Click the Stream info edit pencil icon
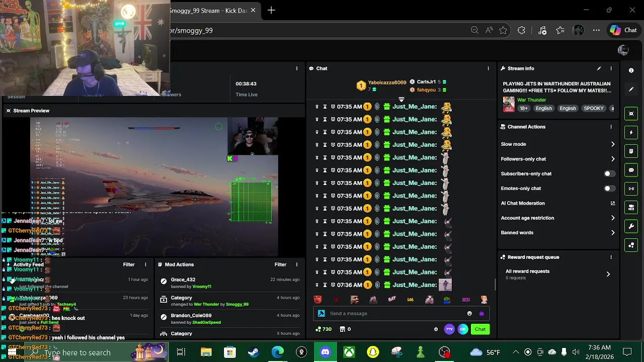 pyautogui.click(x=599, y=68)
